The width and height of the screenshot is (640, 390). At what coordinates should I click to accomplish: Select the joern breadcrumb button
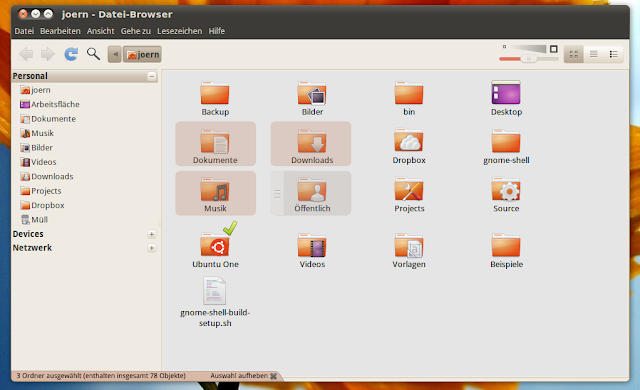(142, 54)
